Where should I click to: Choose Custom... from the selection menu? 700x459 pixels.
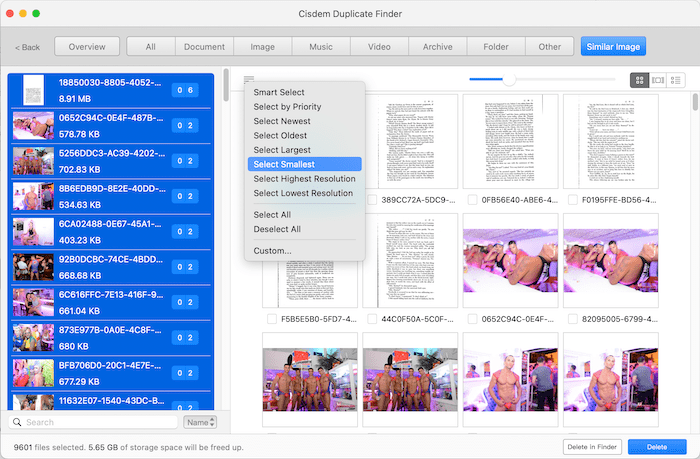pyautogui.click(x=272, y=250)
